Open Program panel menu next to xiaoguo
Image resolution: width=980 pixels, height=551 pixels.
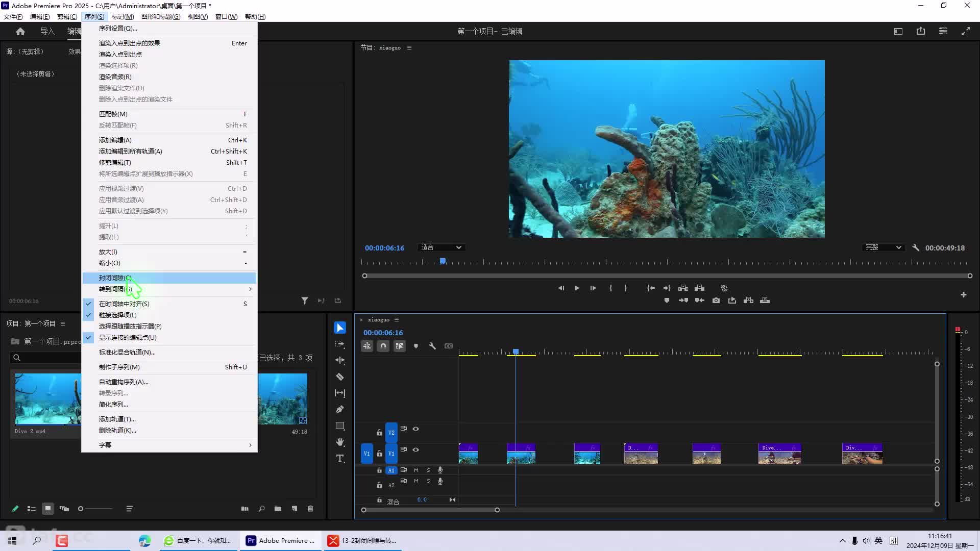[x=409, y=48]
